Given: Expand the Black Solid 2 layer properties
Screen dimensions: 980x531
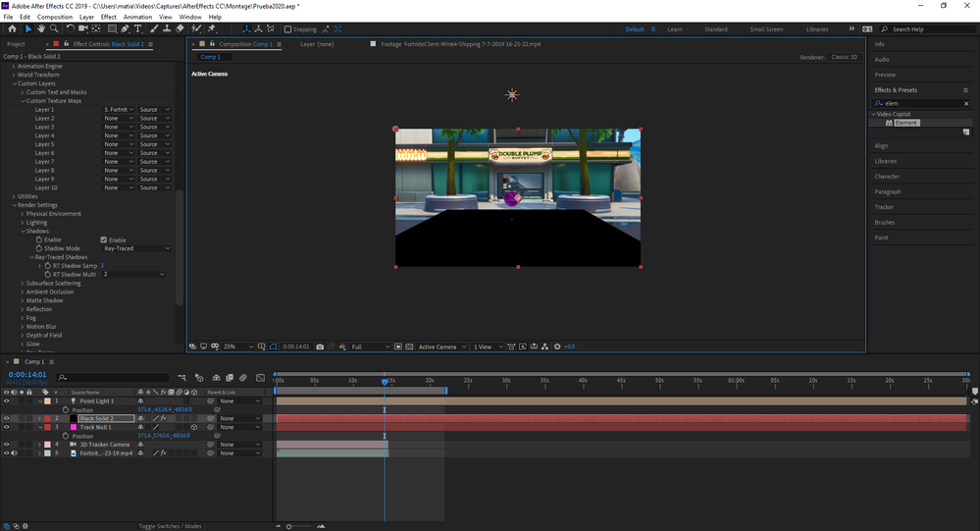Looking at the screenshot, I should (40, 418).
